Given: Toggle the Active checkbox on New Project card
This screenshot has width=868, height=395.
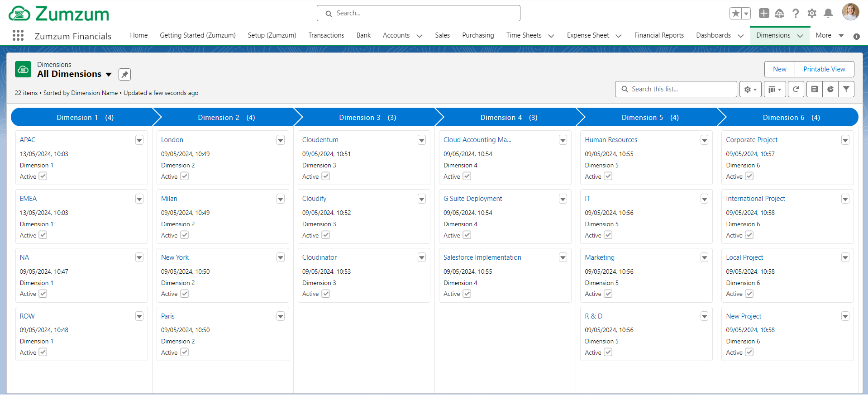Looking at the screenshot, I should [x=749, y=352].
